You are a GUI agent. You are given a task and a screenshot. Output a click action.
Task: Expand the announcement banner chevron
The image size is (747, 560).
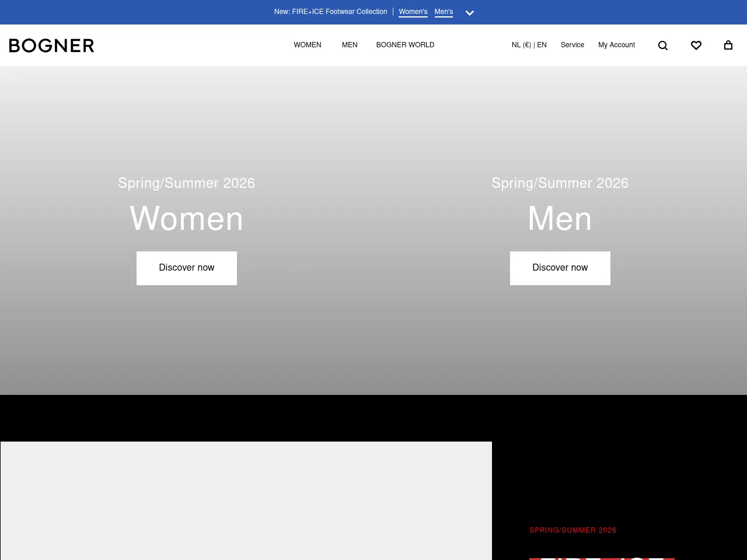coord(470,12)
